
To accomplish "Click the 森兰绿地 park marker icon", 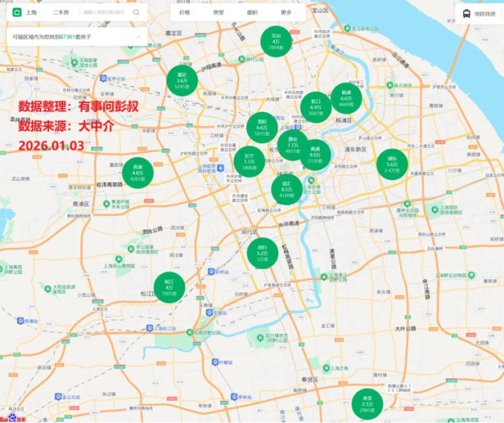I will point(390,85).
